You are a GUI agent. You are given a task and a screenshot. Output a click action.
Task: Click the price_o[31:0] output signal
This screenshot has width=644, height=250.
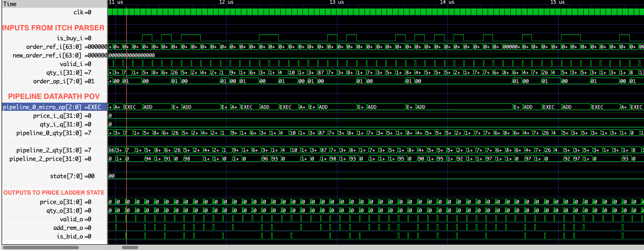coord(60,202)
